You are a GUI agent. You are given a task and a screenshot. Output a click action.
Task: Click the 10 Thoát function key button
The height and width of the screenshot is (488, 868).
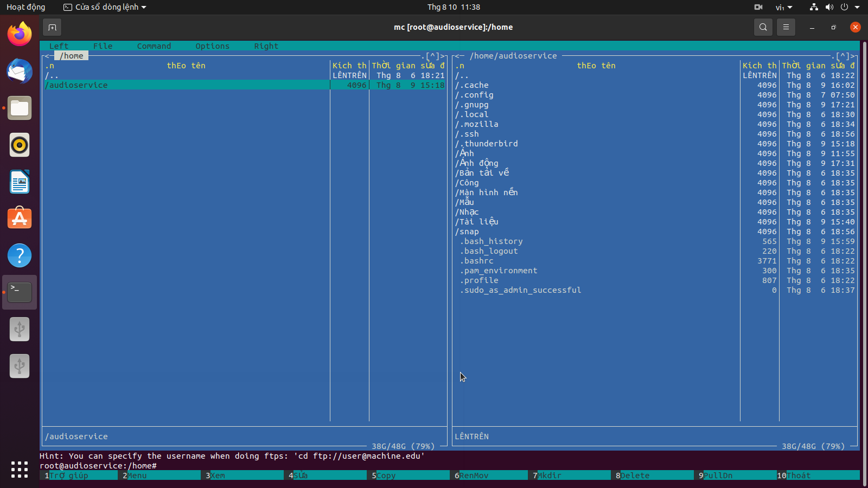pyautogui.click(x=818, y=476)
